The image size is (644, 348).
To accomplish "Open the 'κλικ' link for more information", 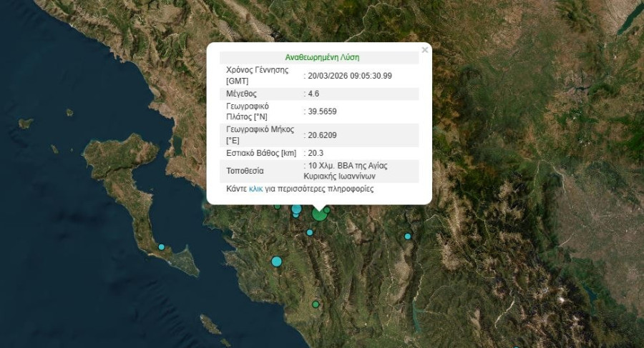I will (x=256, y=190).
